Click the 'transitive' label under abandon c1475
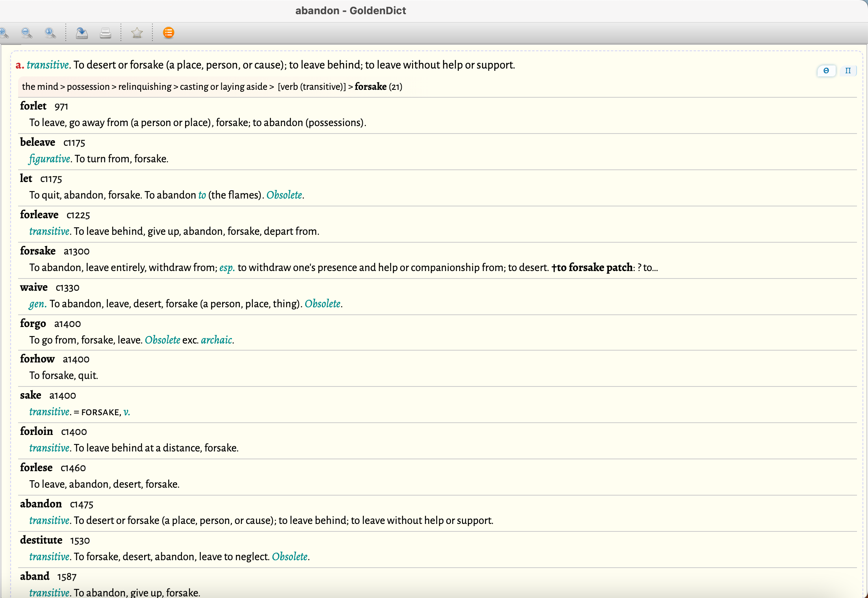The image size is (868, 598). tap(49, 520)
